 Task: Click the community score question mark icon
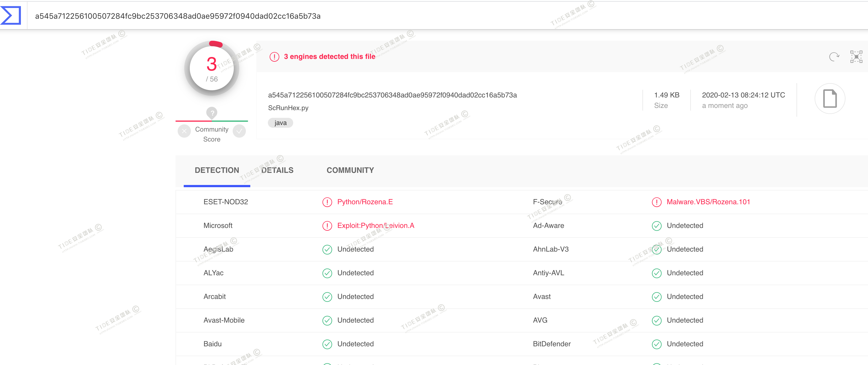click(211, 113)
